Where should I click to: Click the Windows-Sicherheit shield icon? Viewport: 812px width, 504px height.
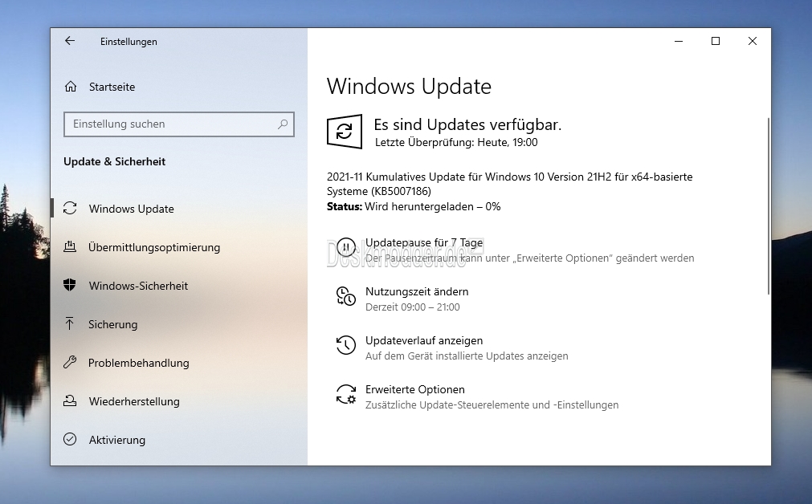tap(69, 285)
